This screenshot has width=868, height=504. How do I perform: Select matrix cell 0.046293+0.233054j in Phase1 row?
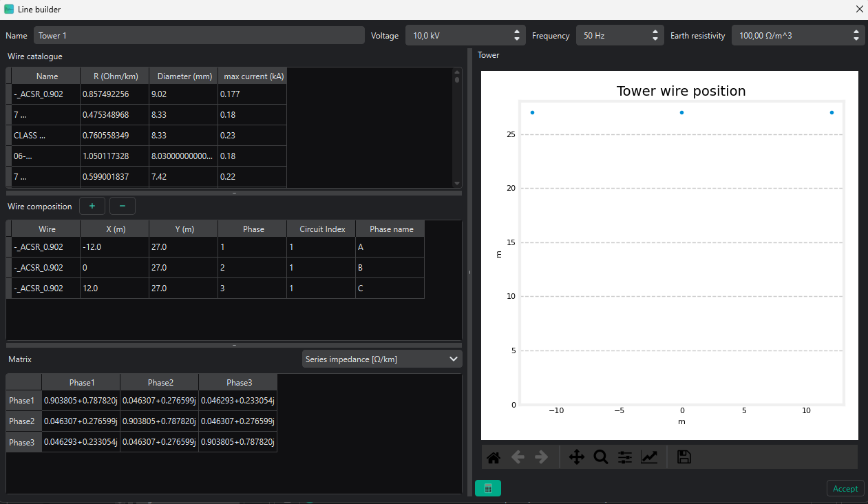(238, 401)
